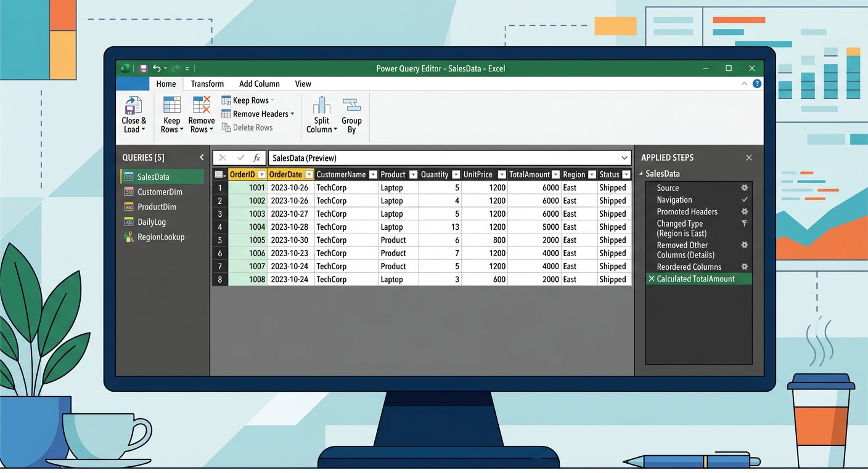Click the Split Column icon
Viewport: 868px width, 473px height.
[322, 105]
